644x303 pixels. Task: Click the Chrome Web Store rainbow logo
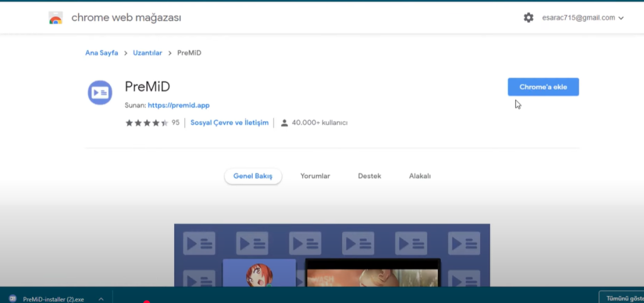55,18
